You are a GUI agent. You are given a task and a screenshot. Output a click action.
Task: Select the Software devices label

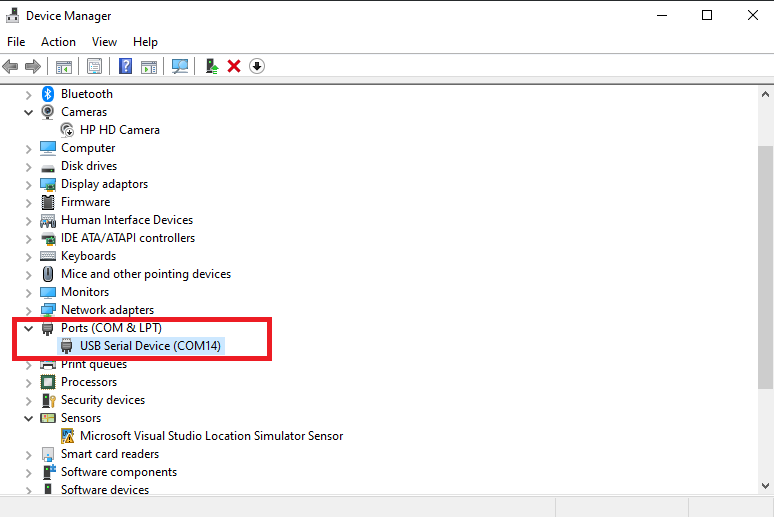click(105, 489)
